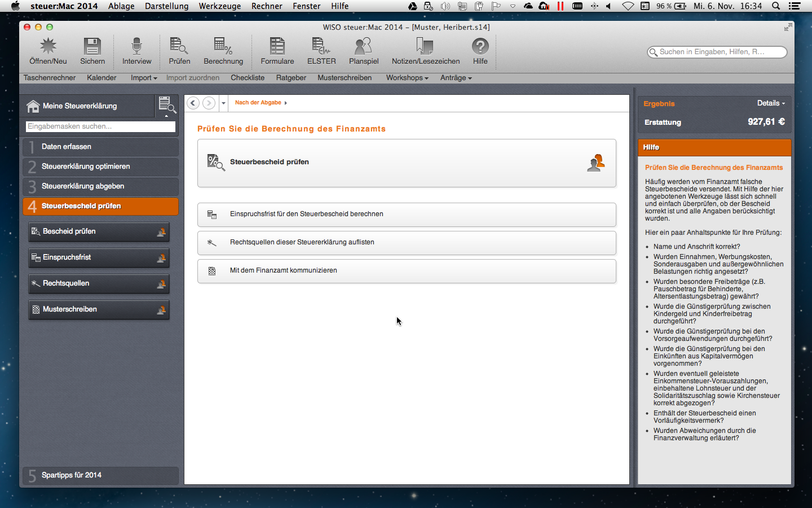
Task: Expand the Anträge dropdown
Action: 456,78
